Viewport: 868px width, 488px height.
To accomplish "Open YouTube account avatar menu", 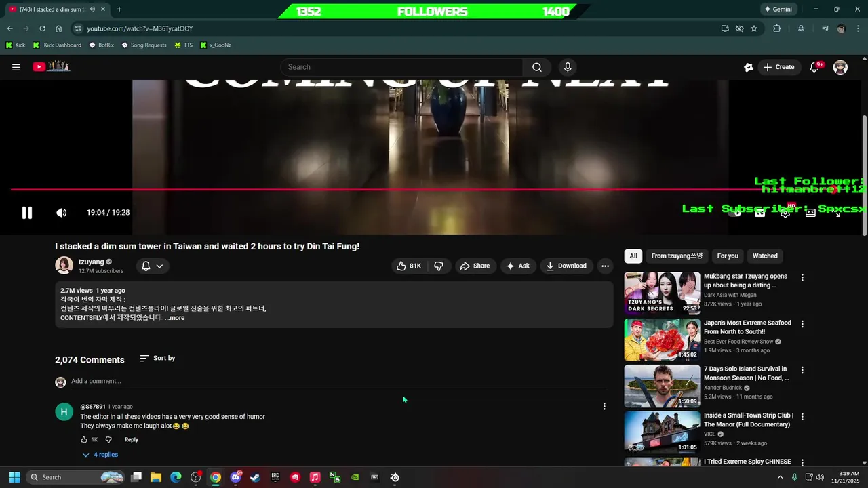I will coord(840,67).
